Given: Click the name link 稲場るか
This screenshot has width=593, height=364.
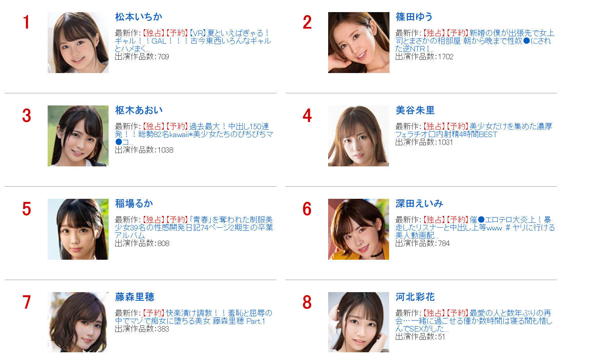Looking at the screenshot, I should (x=134, y=203).
